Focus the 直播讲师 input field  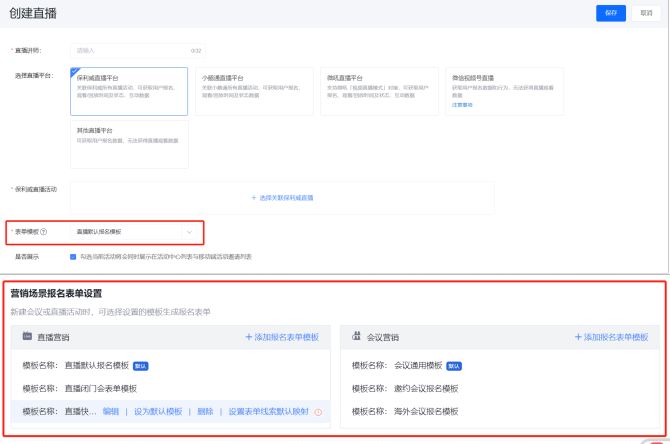pos(130,50)
